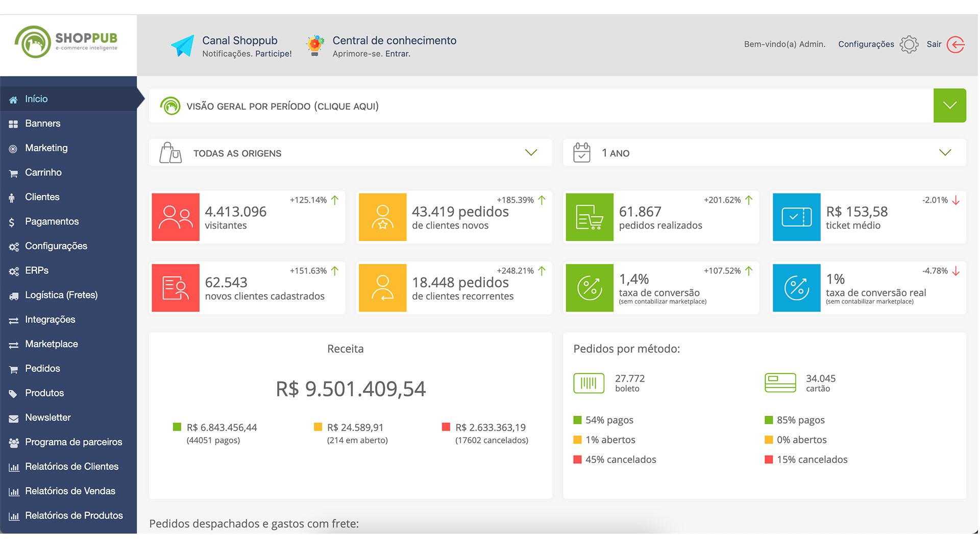Click the Produtos tag icon

13,394
